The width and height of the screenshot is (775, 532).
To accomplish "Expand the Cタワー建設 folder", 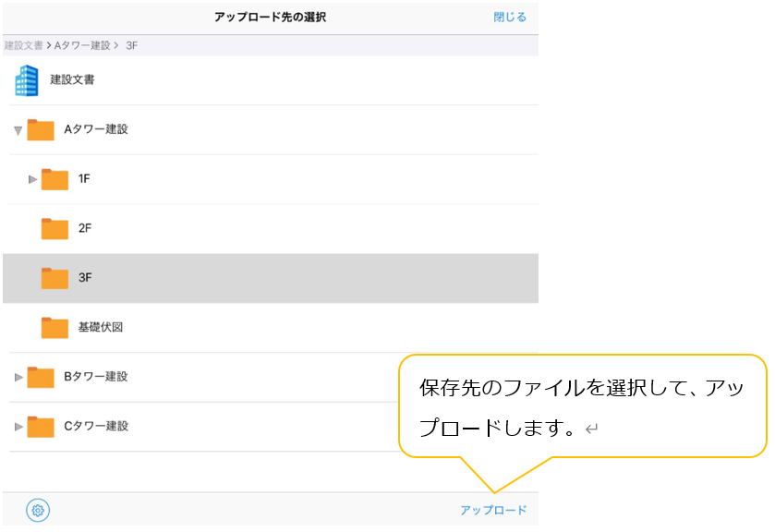I will 18,427.
